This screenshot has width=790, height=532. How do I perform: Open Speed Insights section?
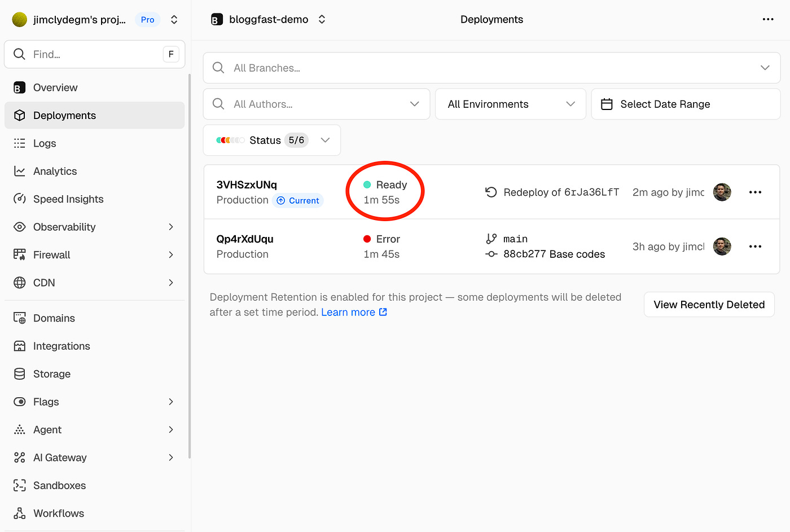click(94, 199)
